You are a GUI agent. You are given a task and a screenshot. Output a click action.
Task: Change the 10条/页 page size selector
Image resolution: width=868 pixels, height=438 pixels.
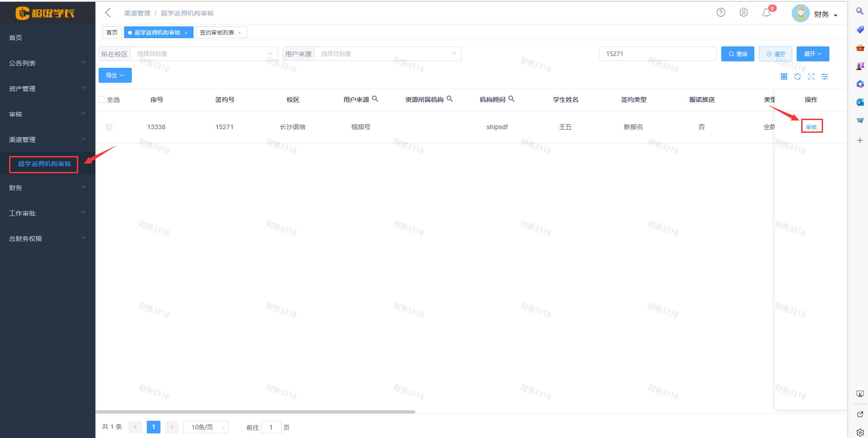click(x=206, y=427)
